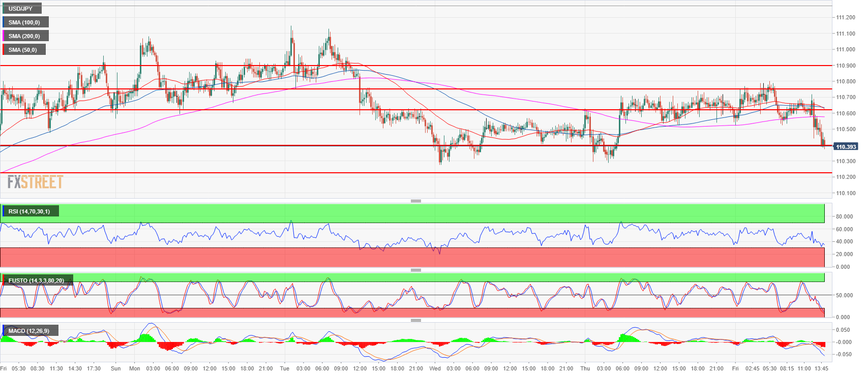Click the 111.200 price axis label
Viewport: 868px width, 375px height.
(x=845, y=17)
